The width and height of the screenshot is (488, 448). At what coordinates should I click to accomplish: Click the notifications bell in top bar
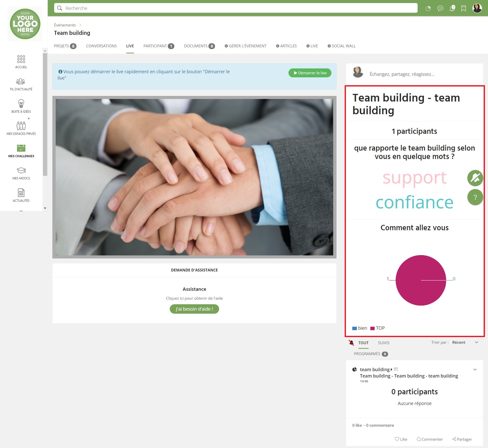452,8
